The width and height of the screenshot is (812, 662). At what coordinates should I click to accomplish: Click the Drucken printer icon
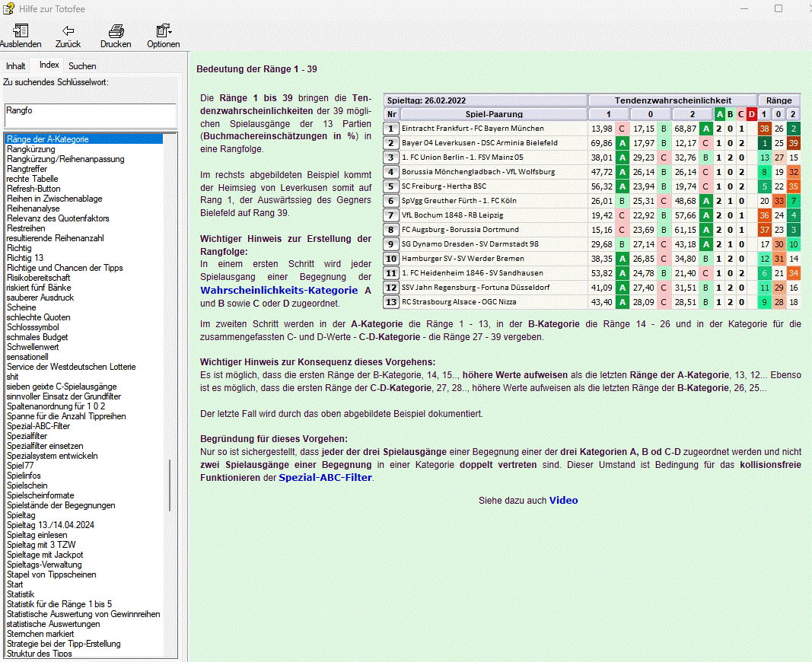point(116,31)
